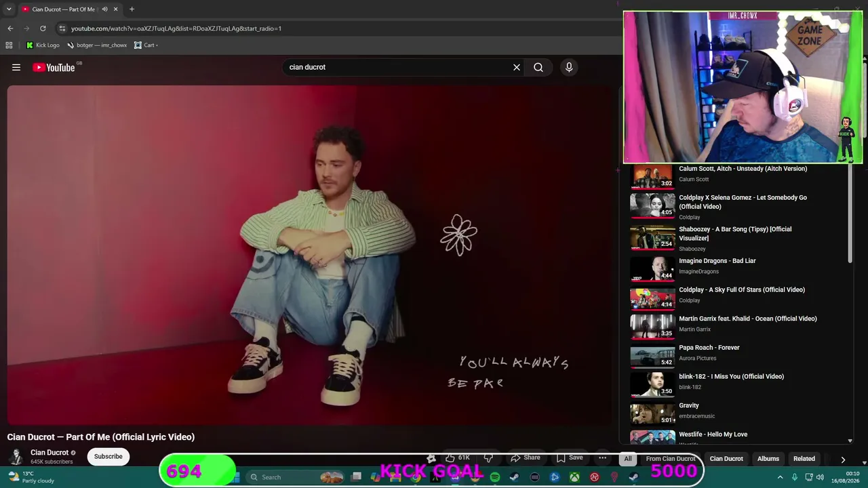Viewport: 868px width, 488px height.
Task: Open the YouTube guide hamburger menu
Action: [x=16, y=67]
